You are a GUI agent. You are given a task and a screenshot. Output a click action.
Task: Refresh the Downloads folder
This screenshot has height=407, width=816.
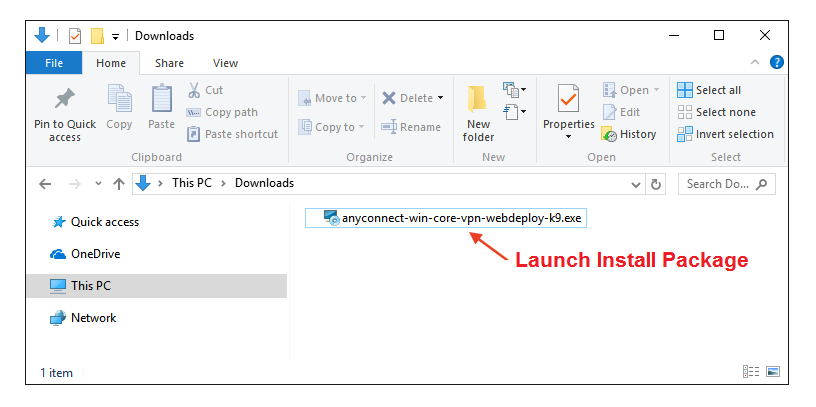[656, 184]
